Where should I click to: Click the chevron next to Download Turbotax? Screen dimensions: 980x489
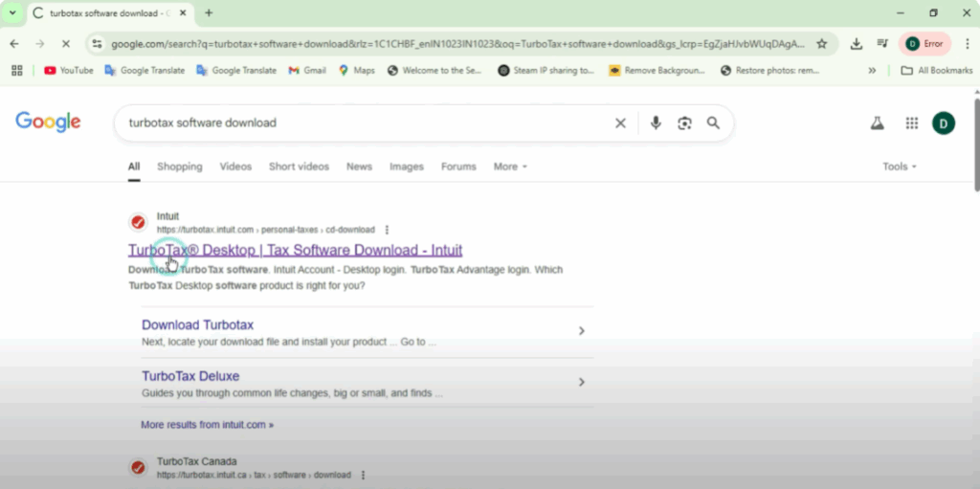point(581,331)
